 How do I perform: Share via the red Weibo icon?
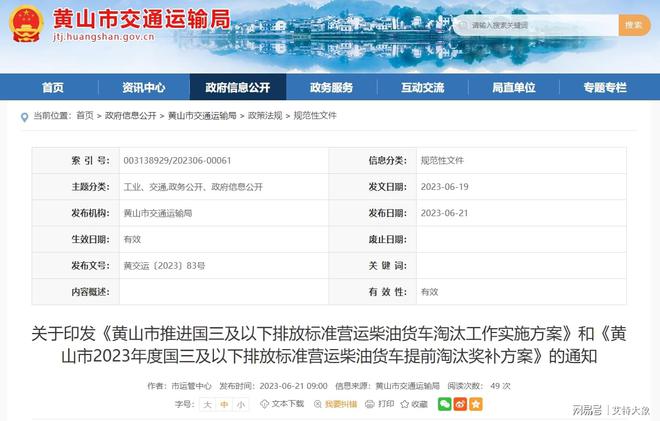[x=460, y=404]
